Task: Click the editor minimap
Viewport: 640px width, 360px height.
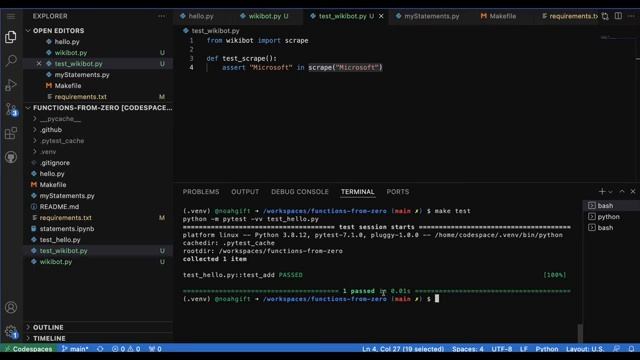Action: (618, 38)
